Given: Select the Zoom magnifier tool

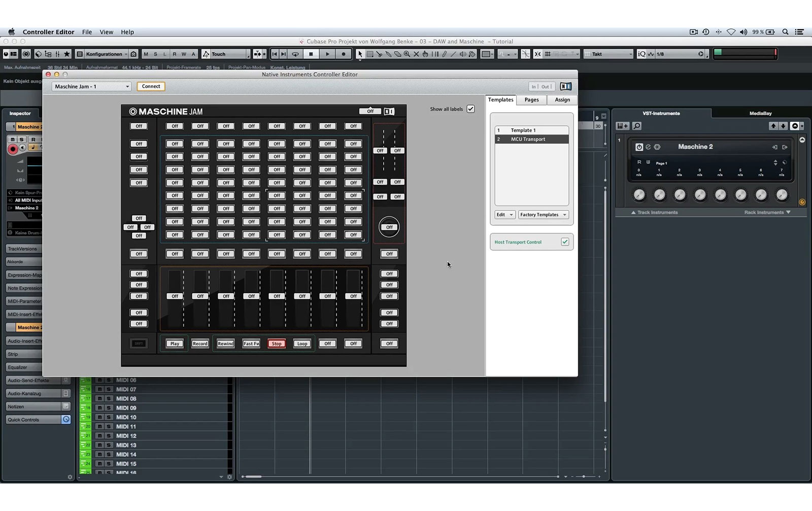Looking at the screenshot, I should (x=407, y=54).
